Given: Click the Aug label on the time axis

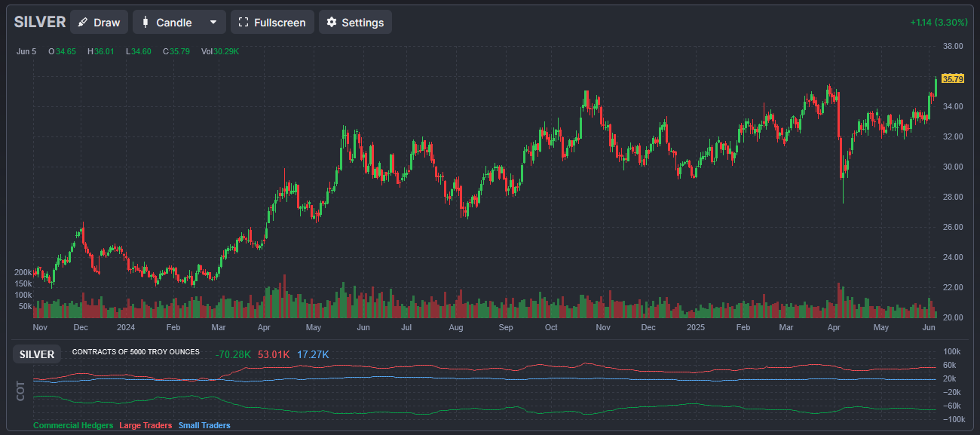Looking at the screenshot, I should [455, 328].
